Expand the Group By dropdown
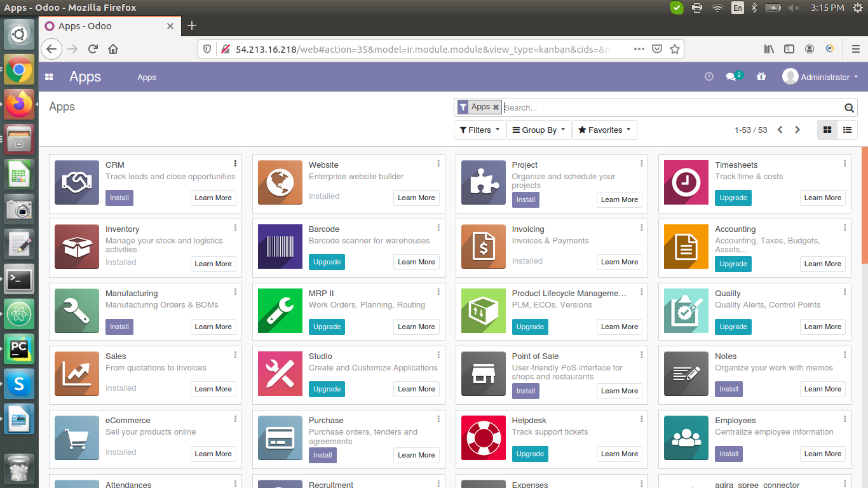Screen dimensions: 868x488 (x=539, y=130)
